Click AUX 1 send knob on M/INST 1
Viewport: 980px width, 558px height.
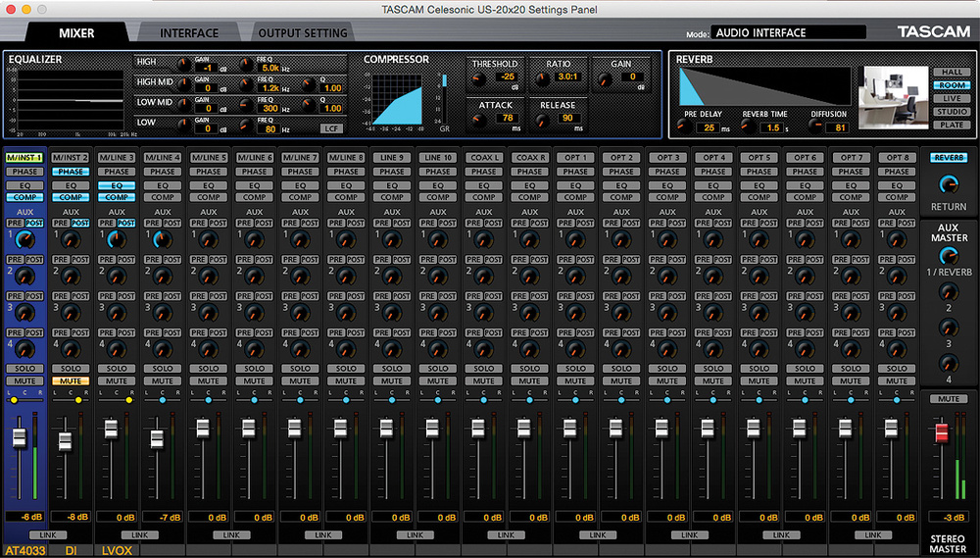[24, 239]
